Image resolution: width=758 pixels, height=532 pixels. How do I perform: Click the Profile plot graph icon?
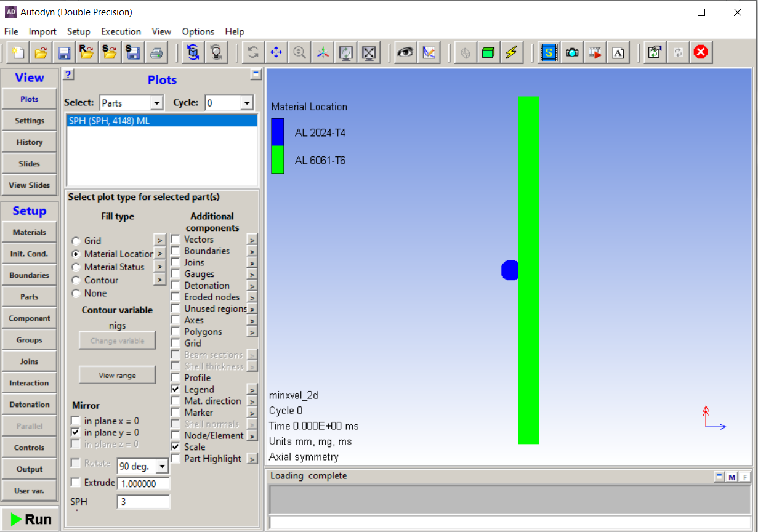(429, 53)
